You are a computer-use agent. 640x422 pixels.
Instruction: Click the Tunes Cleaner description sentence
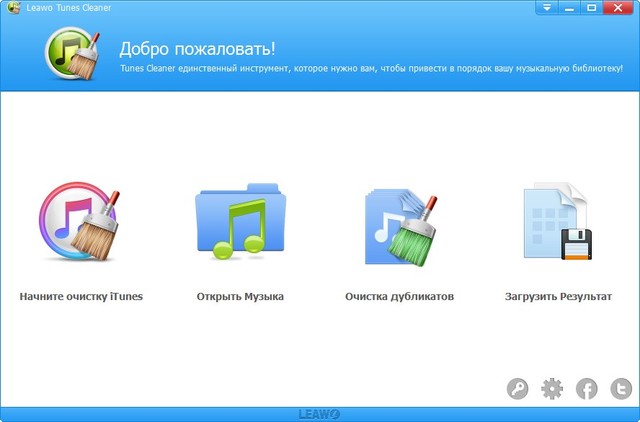(371, 68)
